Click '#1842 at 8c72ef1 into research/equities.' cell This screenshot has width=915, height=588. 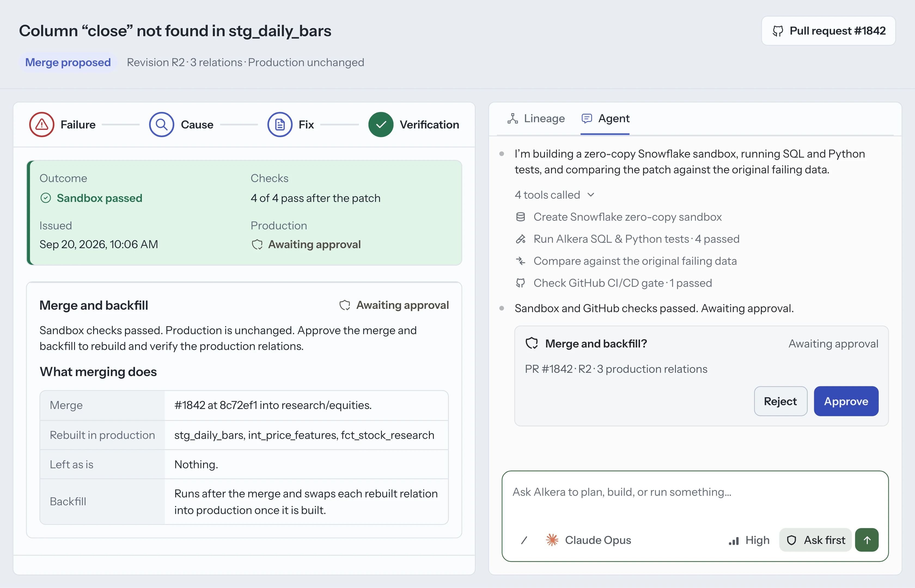coord(307,406)
